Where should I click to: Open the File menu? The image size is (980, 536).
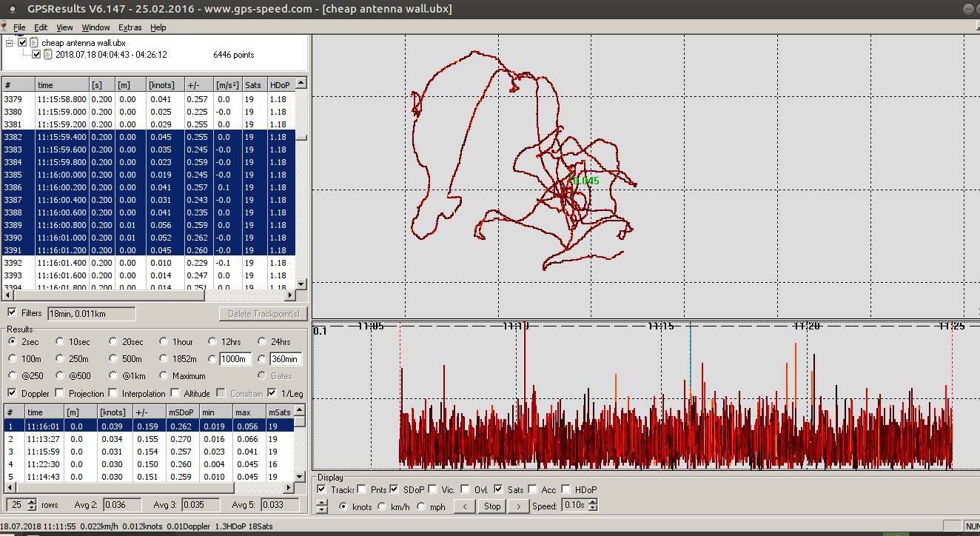tap(19, 27)
